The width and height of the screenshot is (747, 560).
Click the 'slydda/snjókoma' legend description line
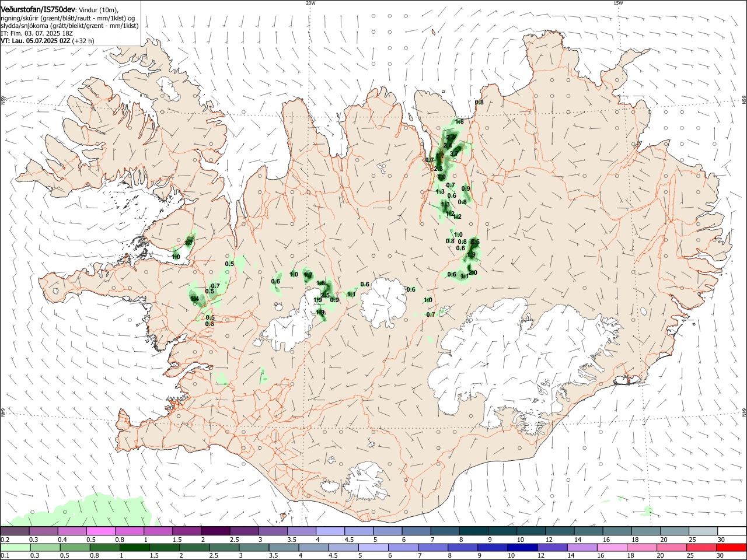tap(69, 26)
